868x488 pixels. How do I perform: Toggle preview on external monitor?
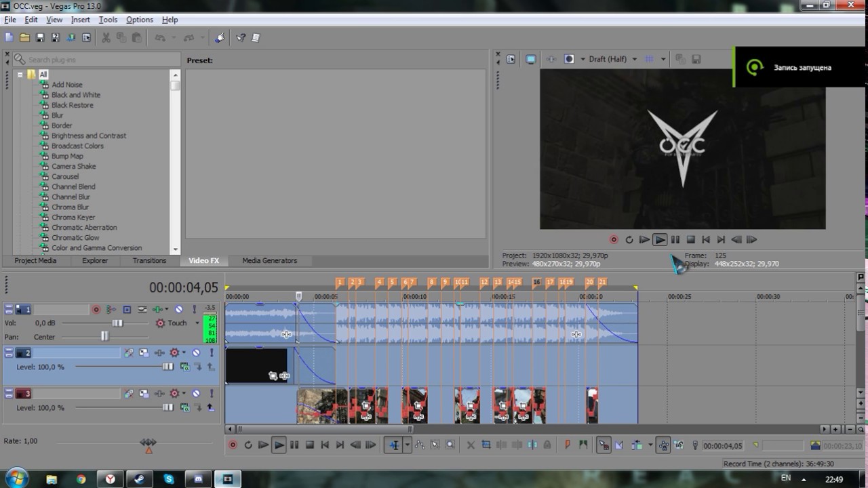tap(530, 59)
